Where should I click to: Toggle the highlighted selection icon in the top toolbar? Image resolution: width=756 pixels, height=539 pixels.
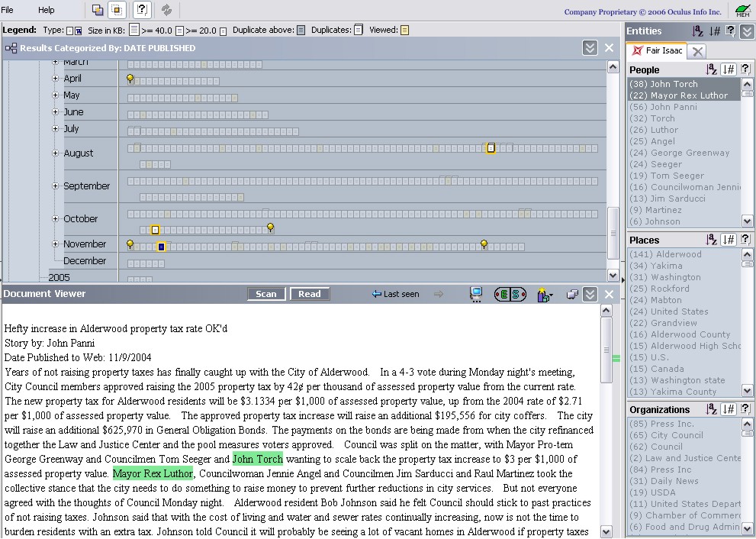click(x=117, y=10)
